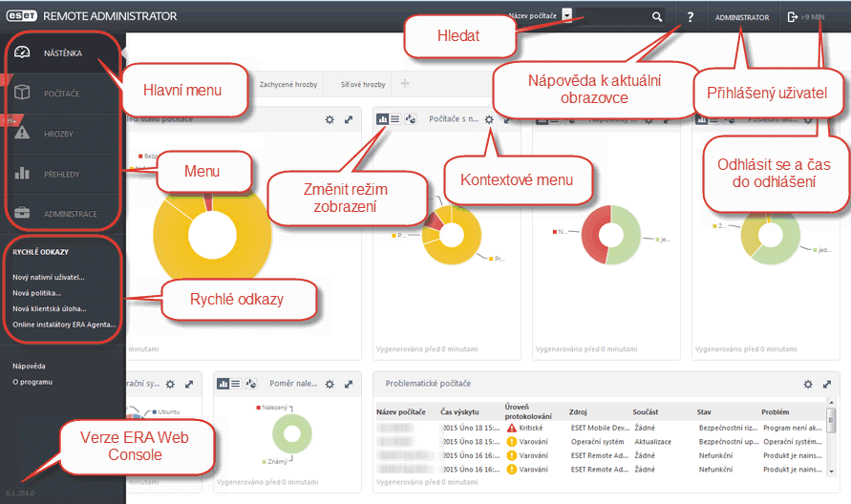Image resolution: width=851 pixels, height=504 pixels.
Task: Sort by Čas výskytu column header
Action: tap(459, 411)
